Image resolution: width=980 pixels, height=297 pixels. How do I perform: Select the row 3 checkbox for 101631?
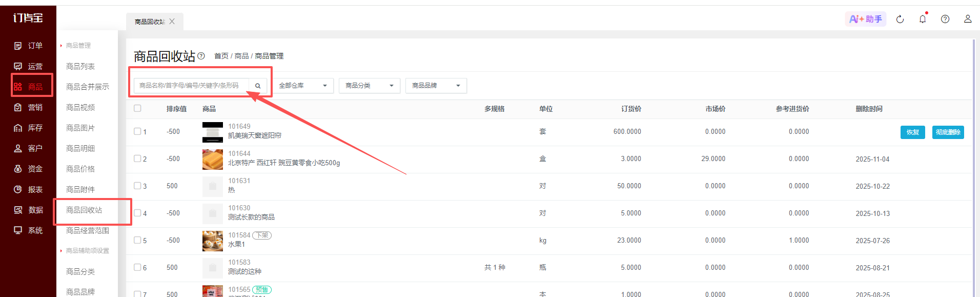pos(137,186)
